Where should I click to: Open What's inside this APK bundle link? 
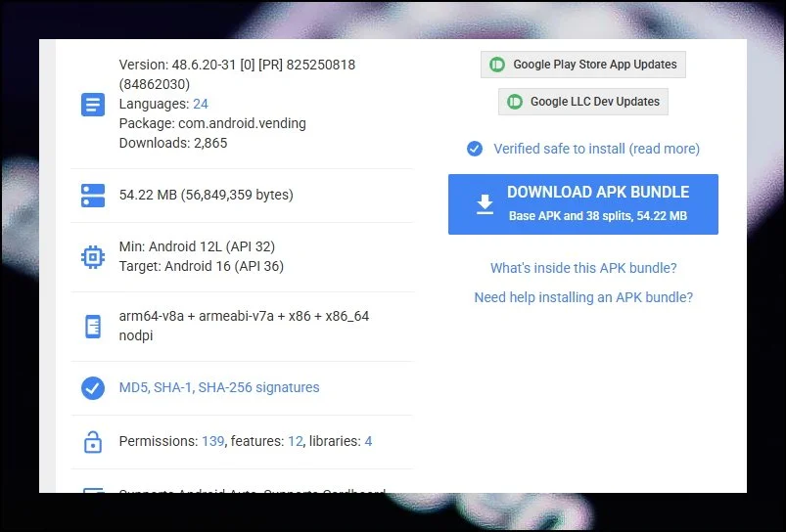click(583, 268)
